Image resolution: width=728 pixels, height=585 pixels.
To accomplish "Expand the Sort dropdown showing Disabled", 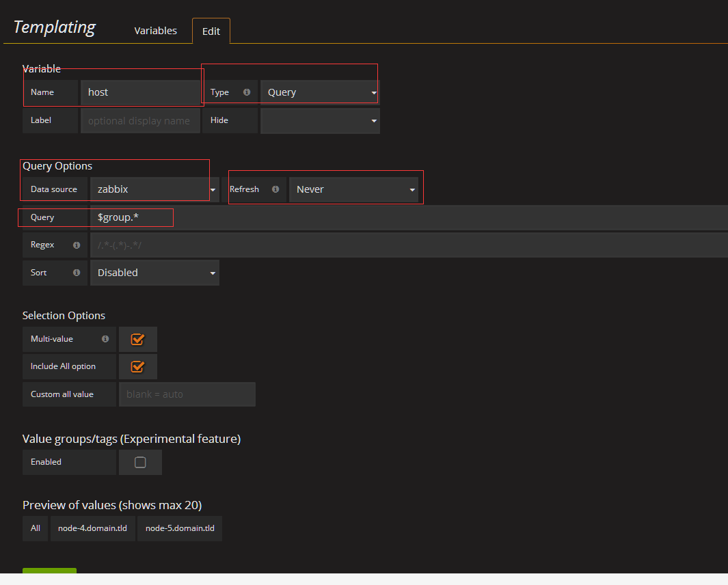I will pos(154,273).
